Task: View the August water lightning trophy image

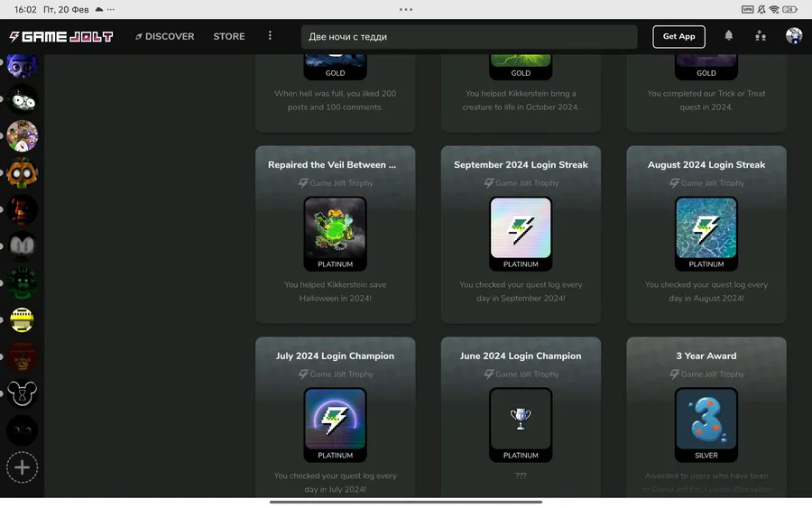Action: point(706,228)
